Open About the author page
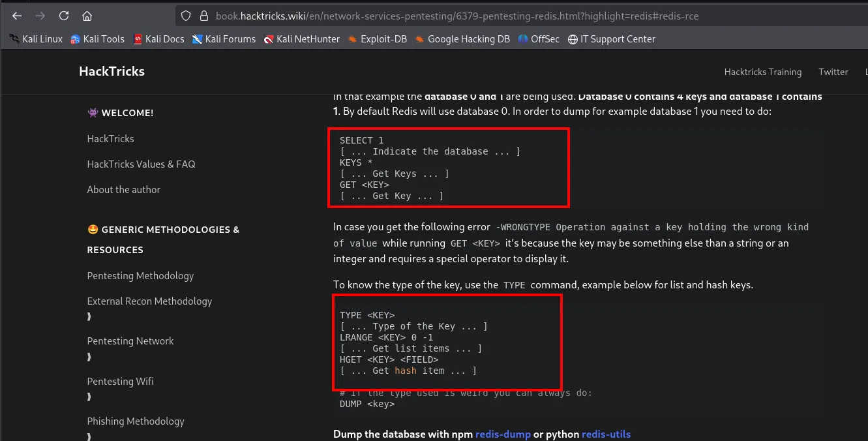This screenshot has height=441, width=868. [x=123, y=190]
